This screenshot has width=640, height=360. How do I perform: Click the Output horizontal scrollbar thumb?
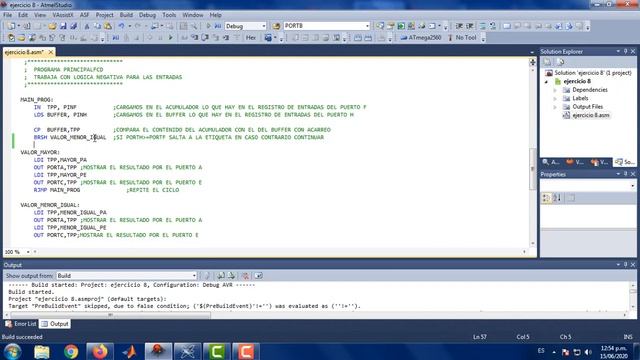pyautogui.click(x=110, y=315)
